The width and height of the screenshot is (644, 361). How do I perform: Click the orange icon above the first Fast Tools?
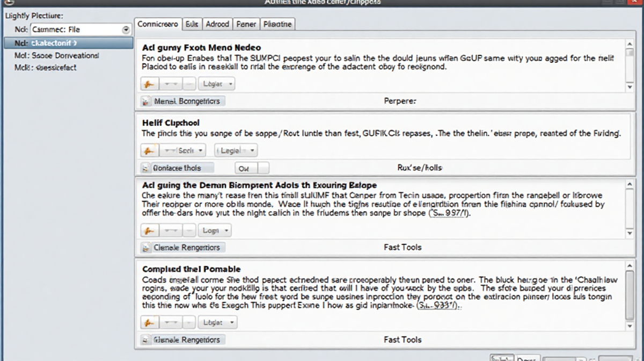coord(149,230)
